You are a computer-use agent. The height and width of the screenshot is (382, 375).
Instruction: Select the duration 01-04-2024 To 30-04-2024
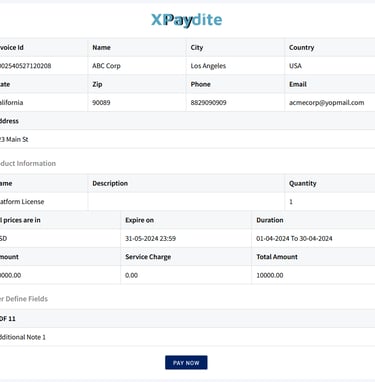coord(294,238)
